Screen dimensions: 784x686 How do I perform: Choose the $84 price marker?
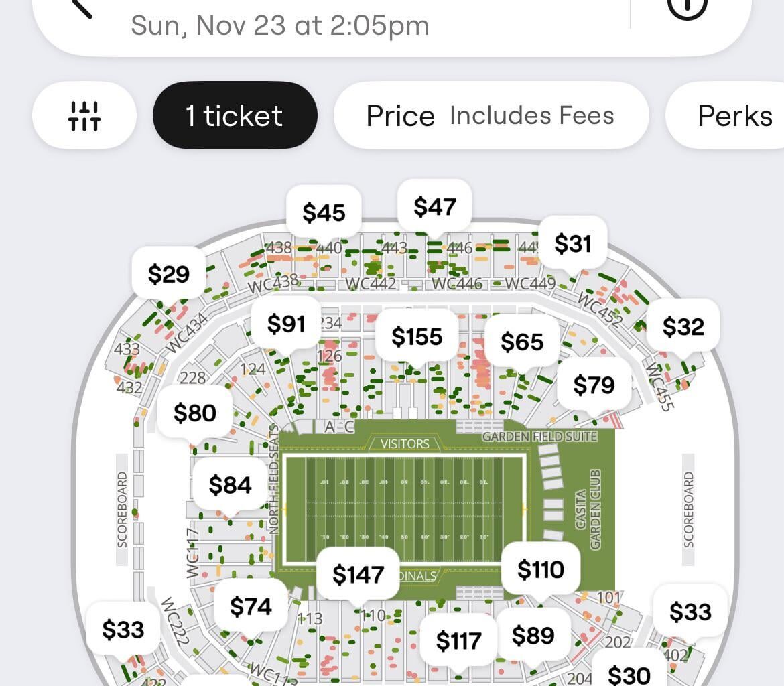click(x=230, y=484)
